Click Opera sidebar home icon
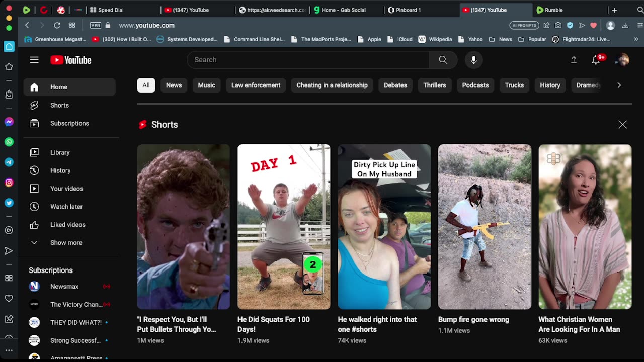This screenshot has width=644, height=362. 9,46
